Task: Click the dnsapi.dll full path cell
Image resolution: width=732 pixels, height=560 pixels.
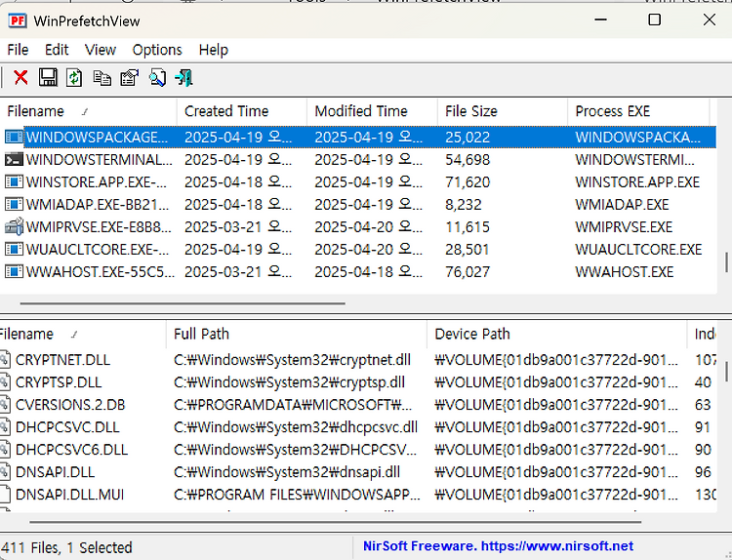Action: click(287, 472)
